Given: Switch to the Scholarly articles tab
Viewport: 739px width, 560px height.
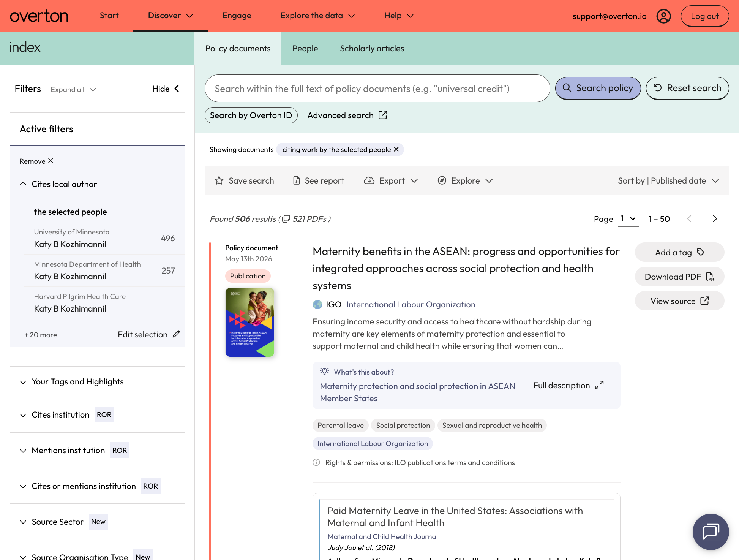Looking at the screenshot, I should tap(372, 48).
